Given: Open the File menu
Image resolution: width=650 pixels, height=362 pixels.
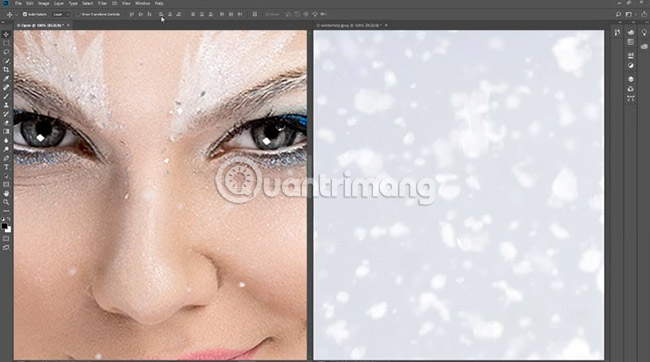Looking at the screenshot, I should [18, 3].
